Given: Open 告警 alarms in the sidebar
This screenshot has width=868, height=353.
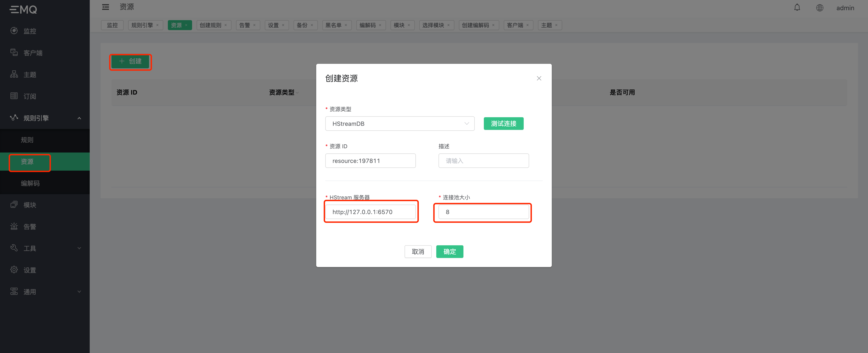Looking at the screenshot, I should tap(30, 227).
